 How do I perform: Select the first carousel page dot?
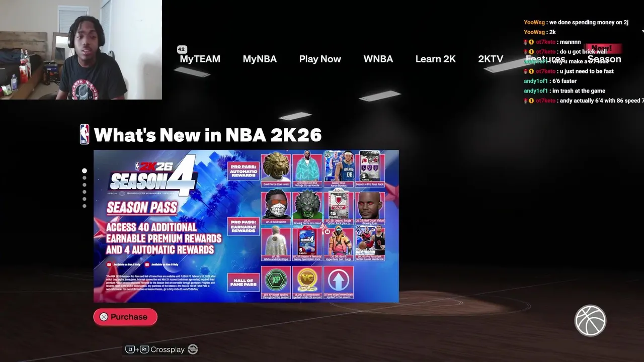click(x=84, y=171)
